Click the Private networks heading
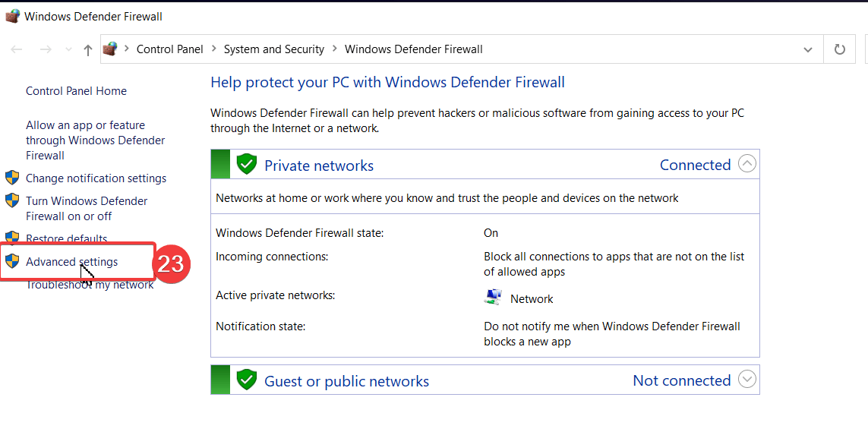868x432 pixels. coord(319,166)
